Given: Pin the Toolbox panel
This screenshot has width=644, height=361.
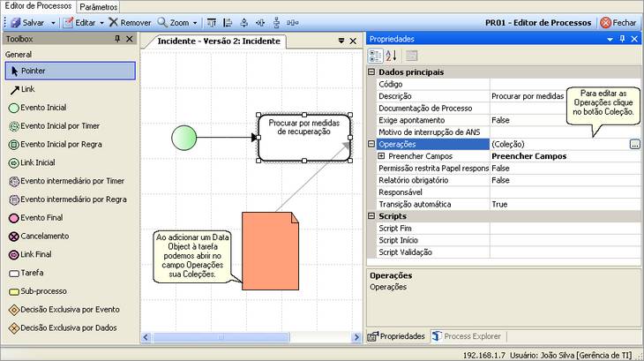Looking at the screenshot, I should 117,39.
